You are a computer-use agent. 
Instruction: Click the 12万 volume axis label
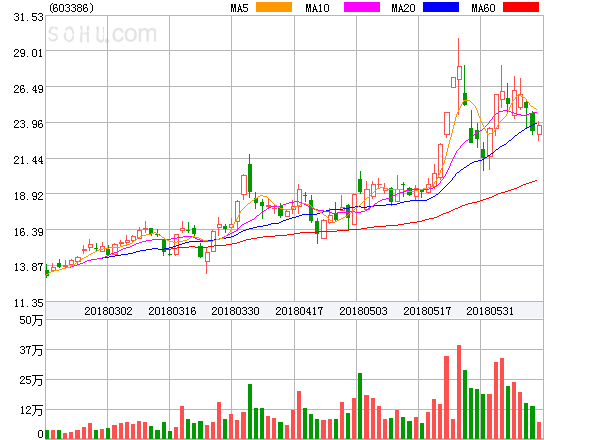pyautogui.click(x=31, y=411)
